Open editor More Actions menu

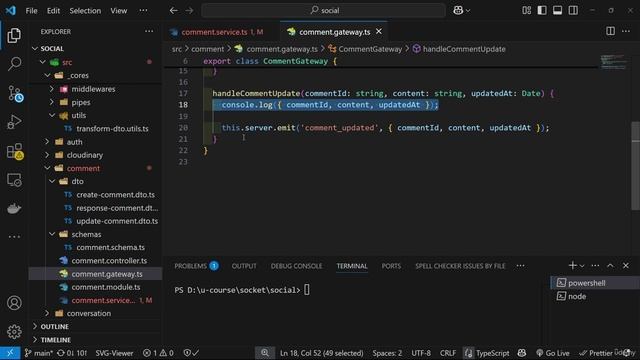(x=626, y=31)
